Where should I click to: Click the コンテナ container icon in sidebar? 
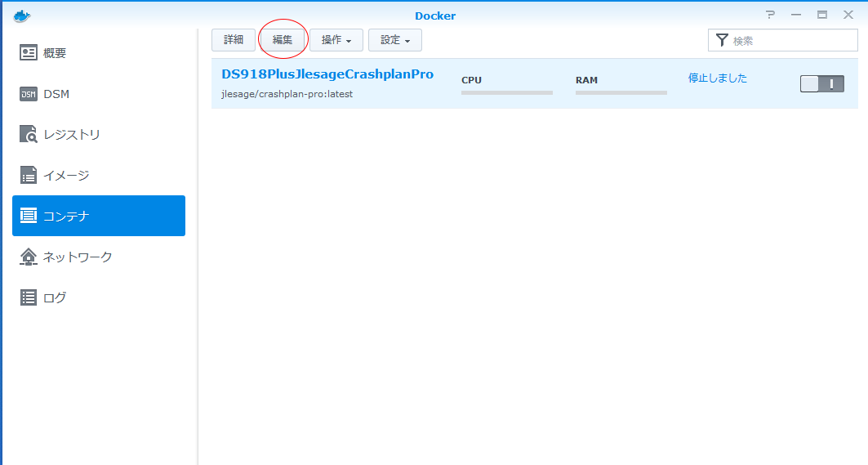(x=29, y=216)
